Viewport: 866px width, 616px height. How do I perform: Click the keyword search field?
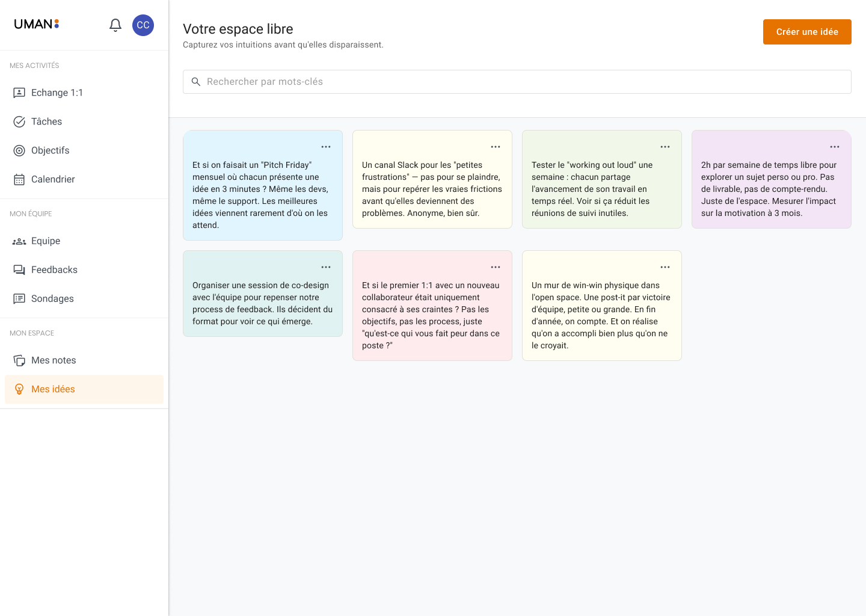tap(421, 81)
